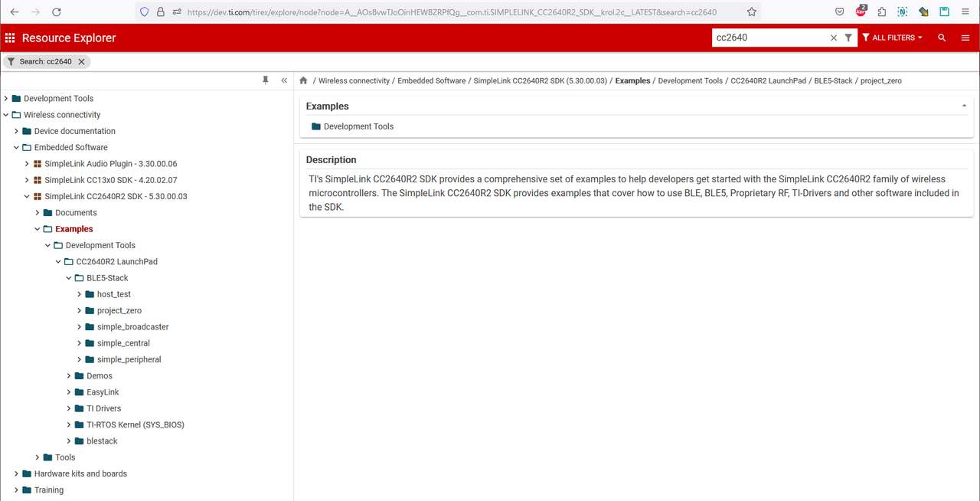Expand the Development Tools top-level node
The image size is (980, 501).
pyautogui.click(x=6, y=98)
